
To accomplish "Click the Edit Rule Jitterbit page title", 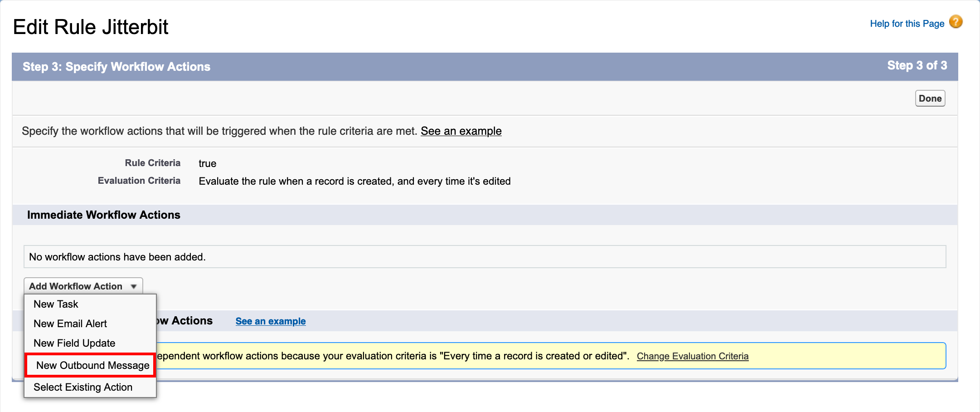I will click(91, 27).
